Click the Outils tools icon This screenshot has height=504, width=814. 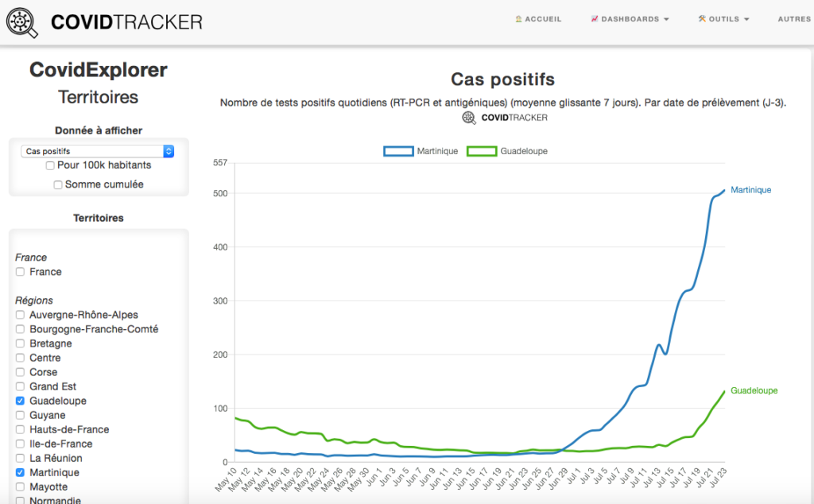pyautogui.click(x=702, y=19)
